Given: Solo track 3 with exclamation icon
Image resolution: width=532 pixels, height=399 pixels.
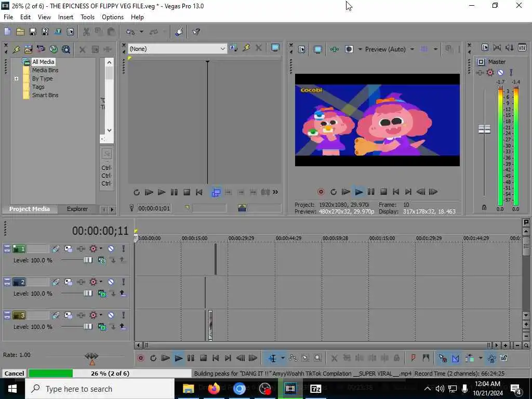Looking at the screenshot, I should pos(124,315).
